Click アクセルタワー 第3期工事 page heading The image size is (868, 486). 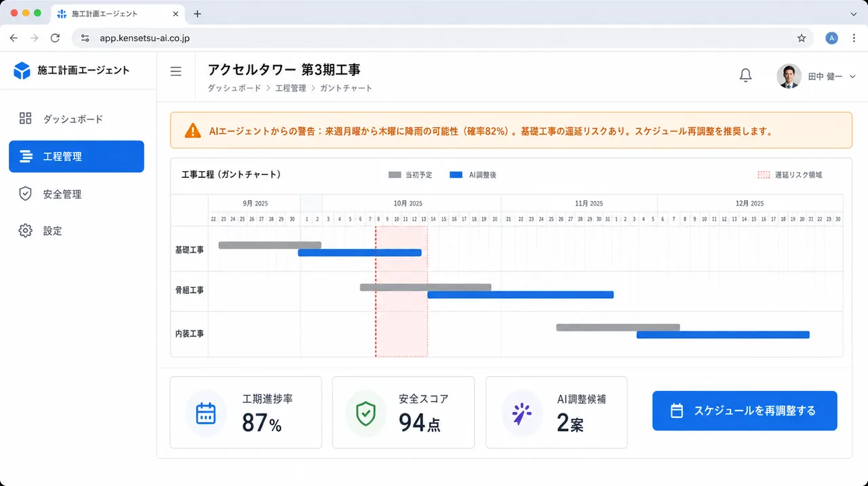pos(284,69)
